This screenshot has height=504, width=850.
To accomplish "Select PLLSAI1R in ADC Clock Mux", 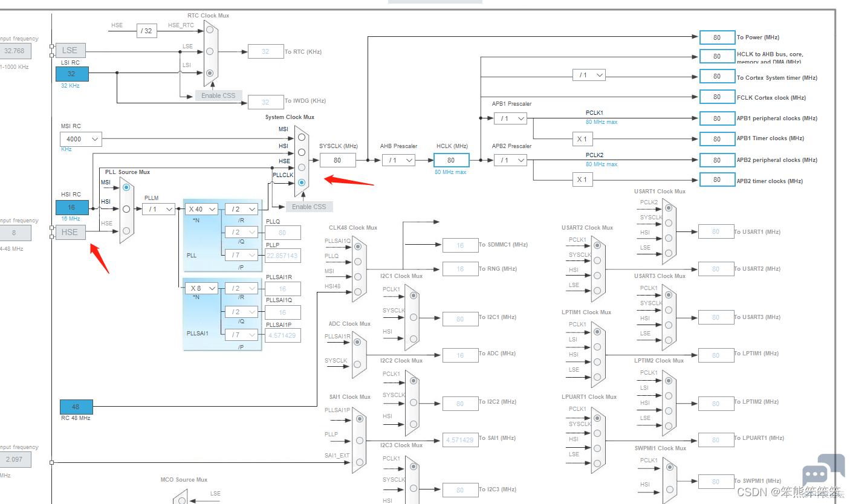I will (x=358, y=343).
